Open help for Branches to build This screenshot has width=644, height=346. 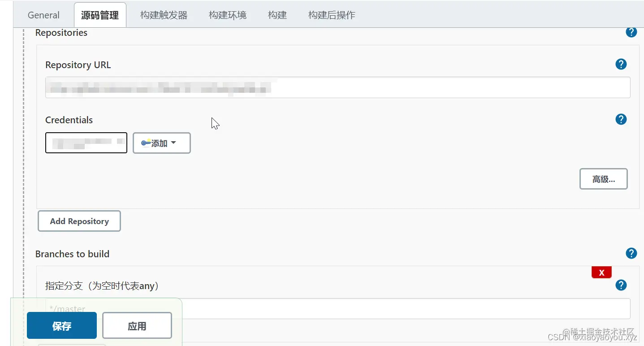click(x=631, y=253)
